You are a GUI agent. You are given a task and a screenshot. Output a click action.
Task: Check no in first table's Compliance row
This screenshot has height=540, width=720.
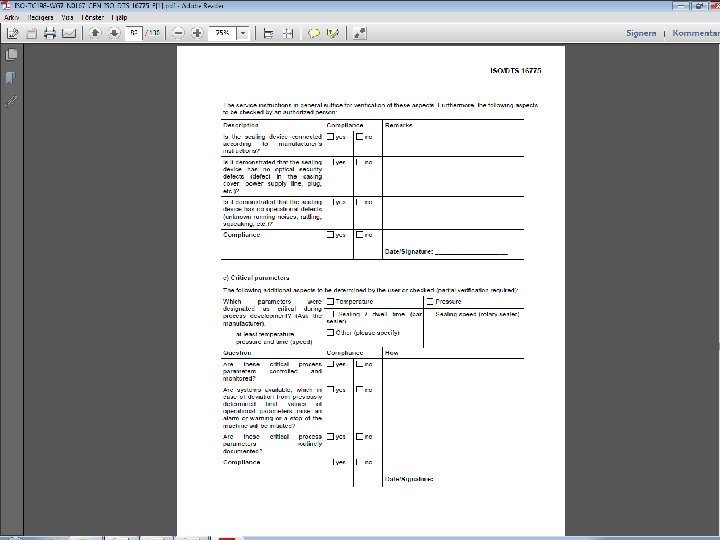pyautogui.click(x=360, y=234)
